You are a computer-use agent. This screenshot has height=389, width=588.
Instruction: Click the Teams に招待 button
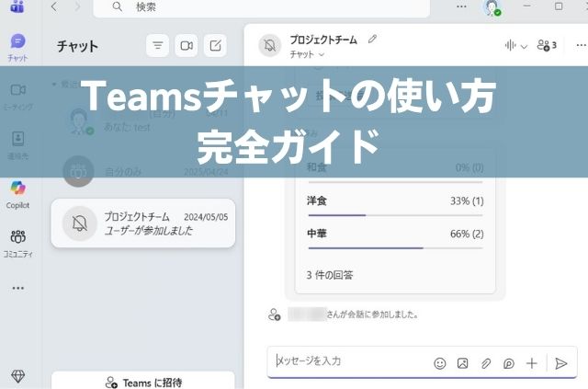click(x=142, y=382)
